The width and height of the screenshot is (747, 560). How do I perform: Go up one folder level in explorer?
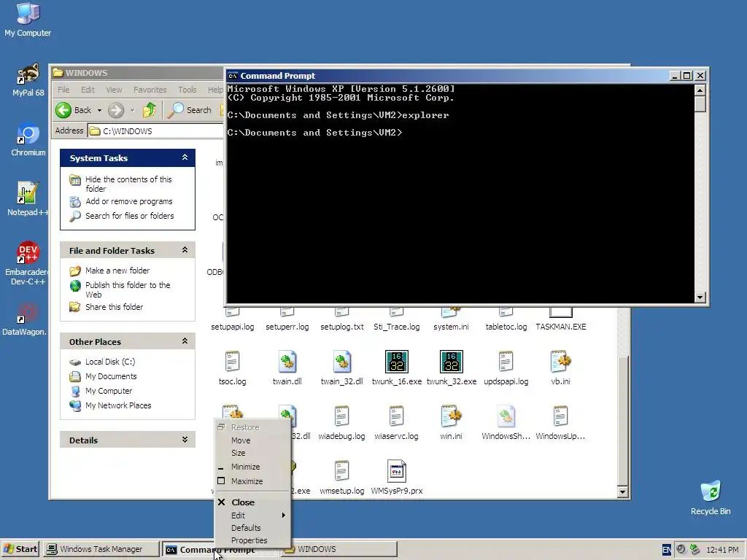(150, 110)
